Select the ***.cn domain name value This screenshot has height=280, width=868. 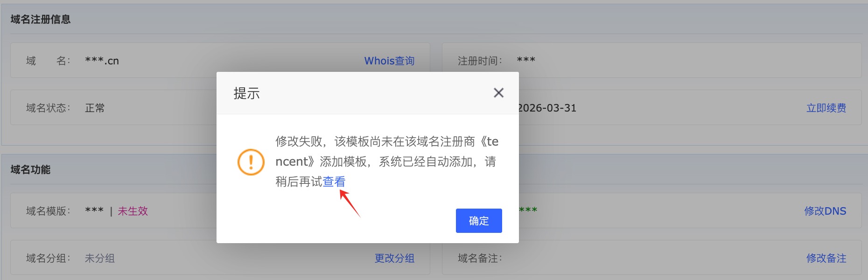[102, 61]
